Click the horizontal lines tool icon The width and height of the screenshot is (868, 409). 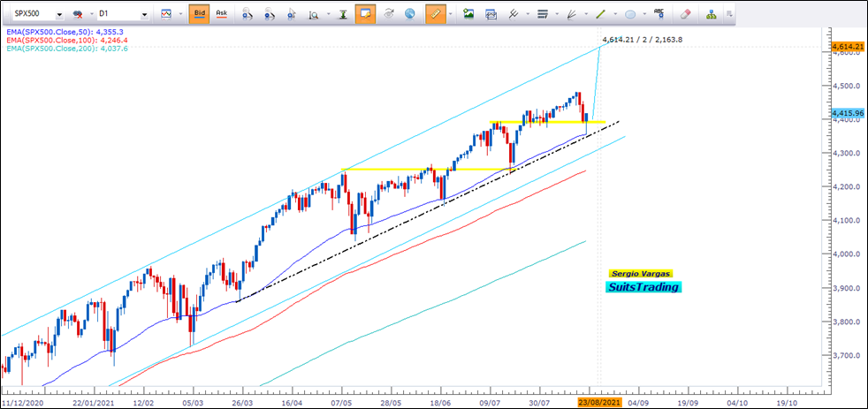(542, 14)
